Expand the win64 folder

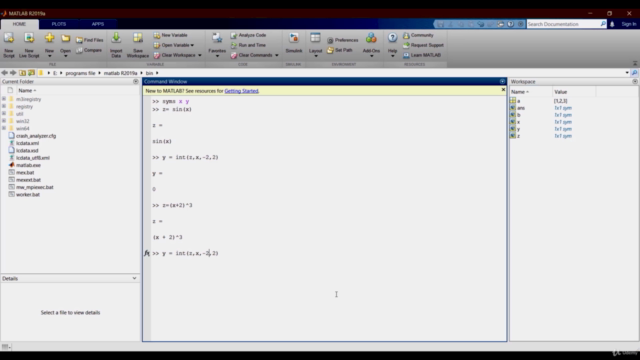4,128
